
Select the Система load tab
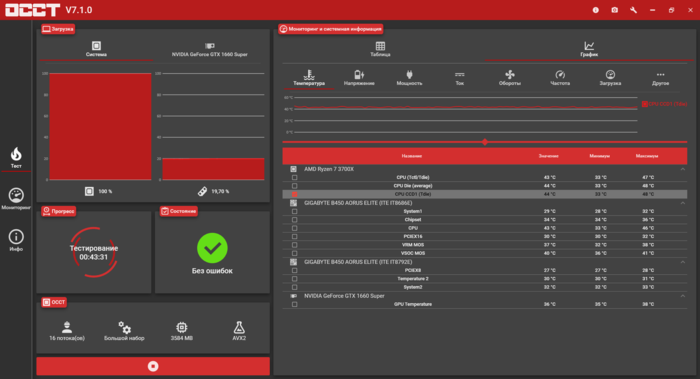(x=96, y=49)
